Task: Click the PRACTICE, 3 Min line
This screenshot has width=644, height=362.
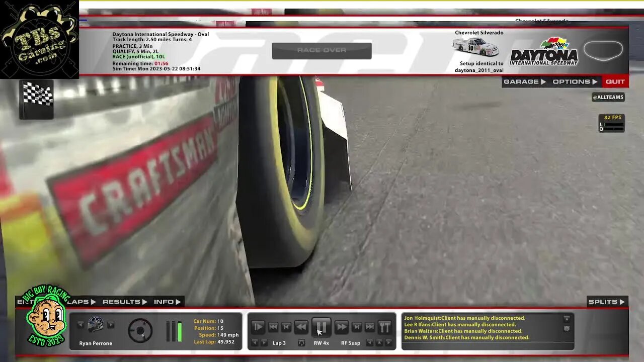Action: 132,46
